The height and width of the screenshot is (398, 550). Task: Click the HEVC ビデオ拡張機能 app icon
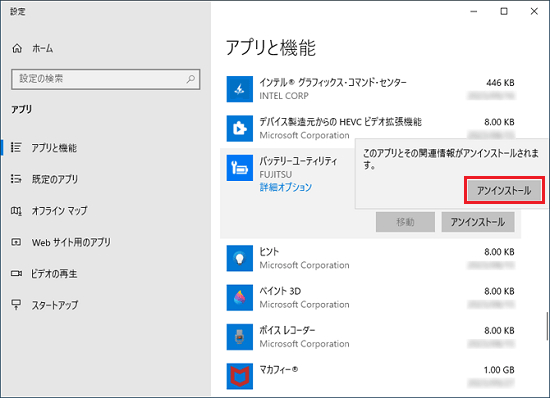tap(240, 128)
